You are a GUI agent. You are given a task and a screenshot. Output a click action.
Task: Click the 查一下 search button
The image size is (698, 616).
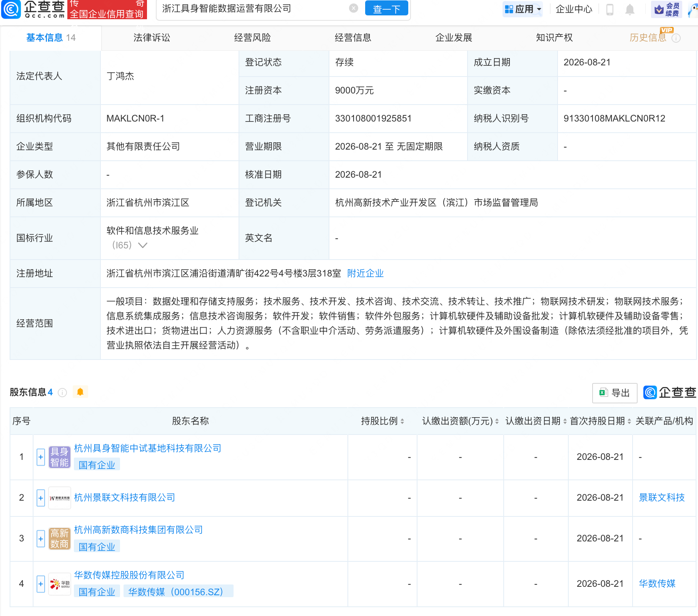click(x=386, y=8)
